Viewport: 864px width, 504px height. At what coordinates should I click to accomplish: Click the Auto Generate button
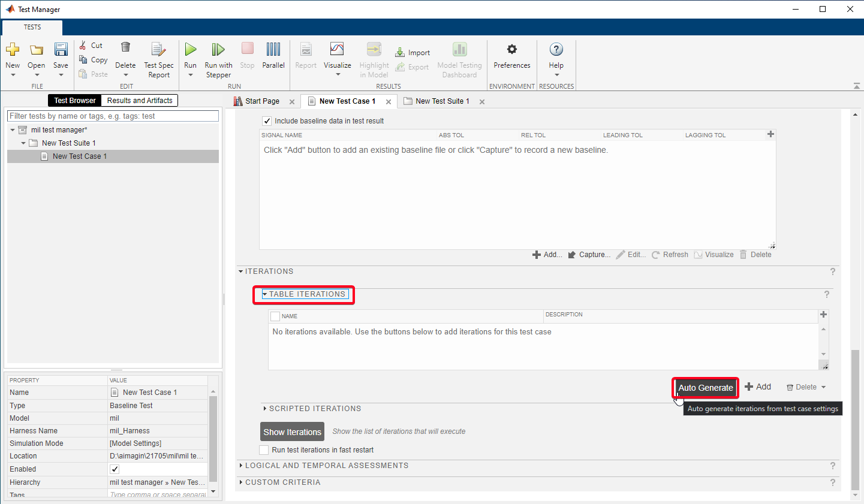[x=706, y=388]
